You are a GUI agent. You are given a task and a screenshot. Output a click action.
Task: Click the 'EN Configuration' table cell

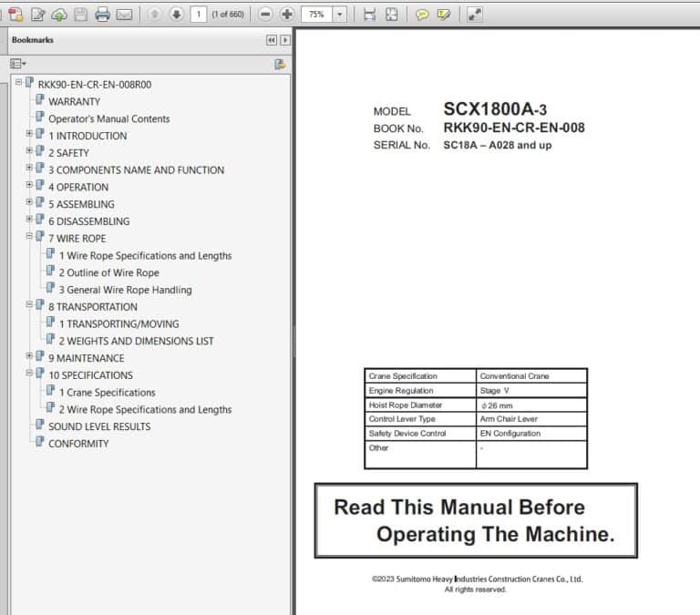(x=531, y=434)
